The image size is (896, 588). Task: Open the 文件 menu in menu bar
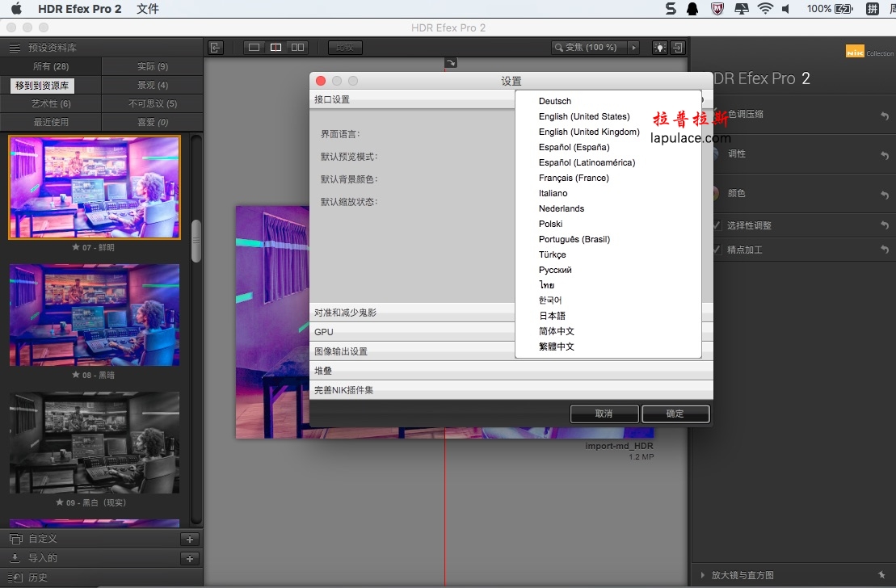coord(147,9)
